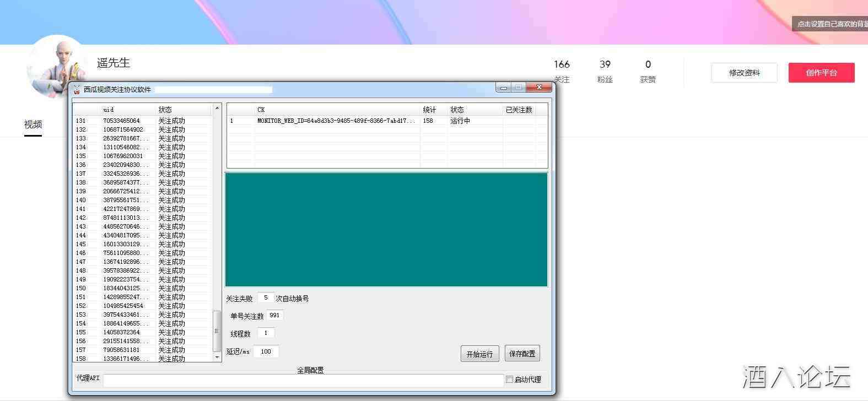Click the 统计 value 158 in account table
The width and height of the screenshot is (868, 401).
click(x=428, y=121)
